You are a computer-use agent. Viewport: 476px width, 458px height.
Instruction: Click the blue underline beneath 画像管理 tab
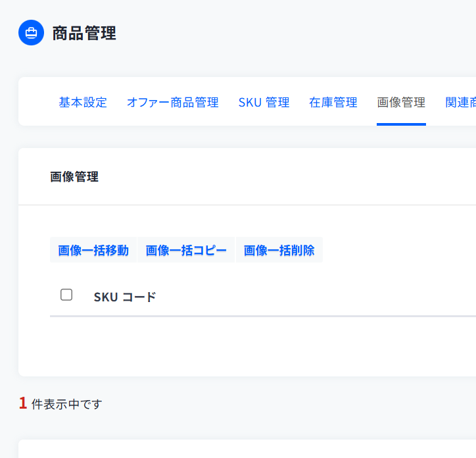click(401, 124)
